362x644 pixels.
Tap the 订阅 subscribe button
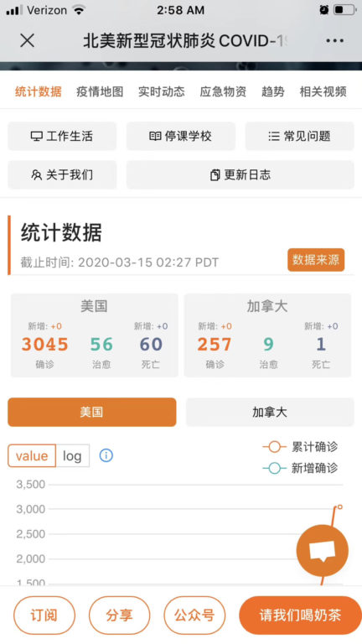click(x=44, y=615)
